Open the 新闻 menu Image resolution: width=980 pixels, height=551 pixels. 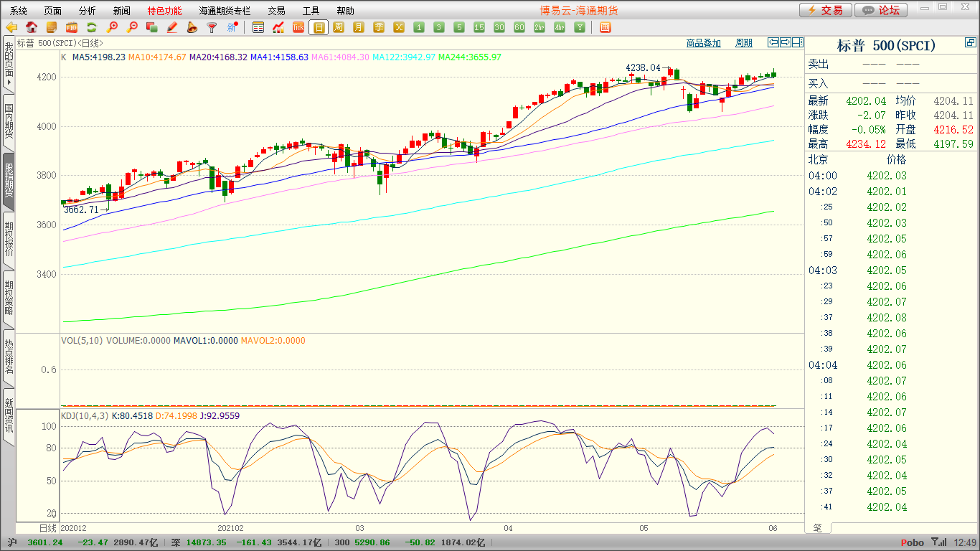(122, 11)
